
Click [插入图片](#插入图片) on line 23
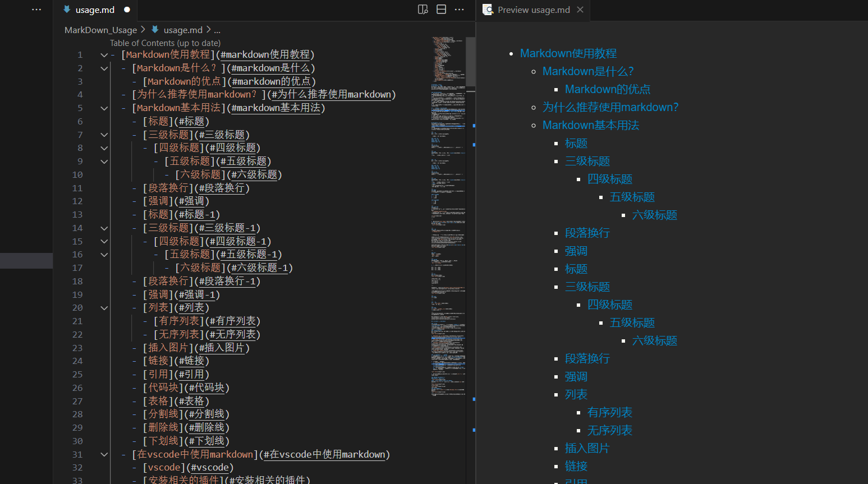coord(196,348)
